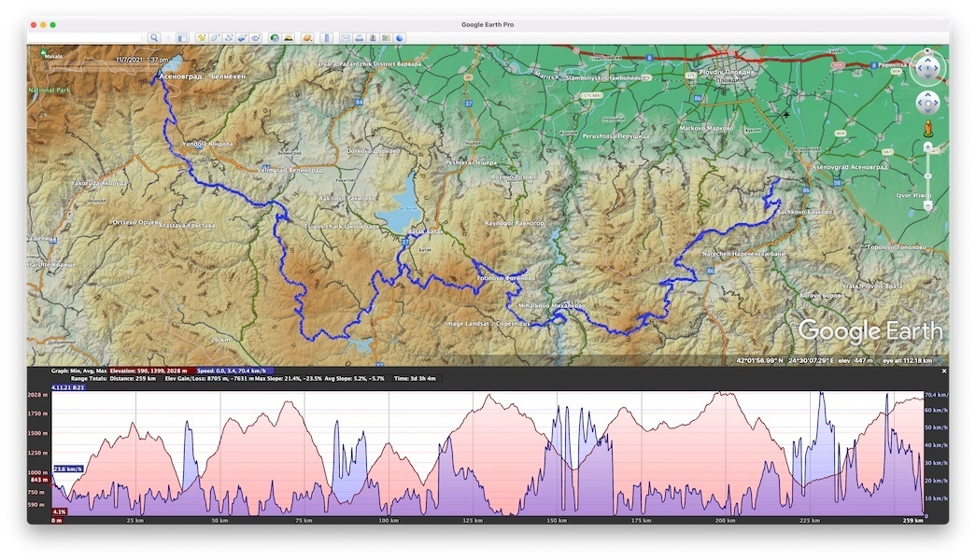The width and height of the screenshot is (976, 560).
Task: Click the 843 m elevation marker label
Action: coord(38,480)
